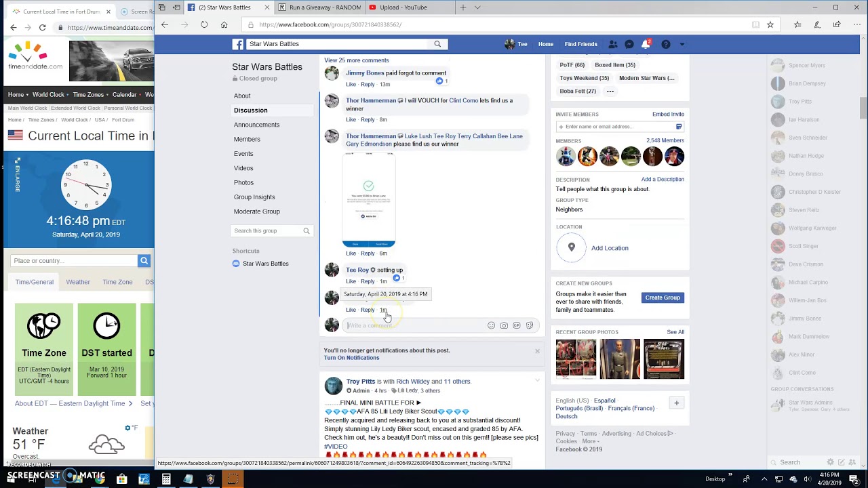Open new tab with plus button

tap(463, 7)
